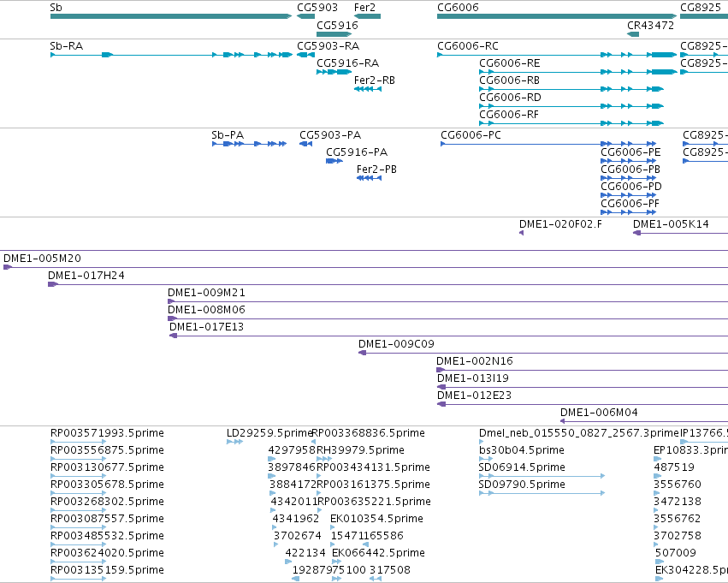Select the CG6006 gene span
Viewport: 728px width, 583px height.
tap(557, 16)
